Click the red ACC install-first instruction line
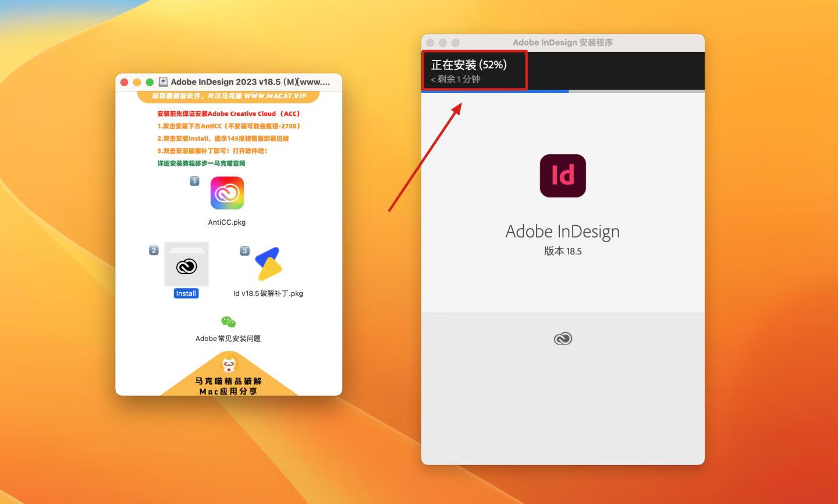Screen dimensions: 838x504 [x=229, y=113]
